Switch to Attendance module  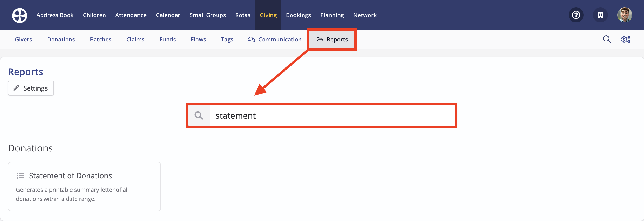(x=131, y=15)
